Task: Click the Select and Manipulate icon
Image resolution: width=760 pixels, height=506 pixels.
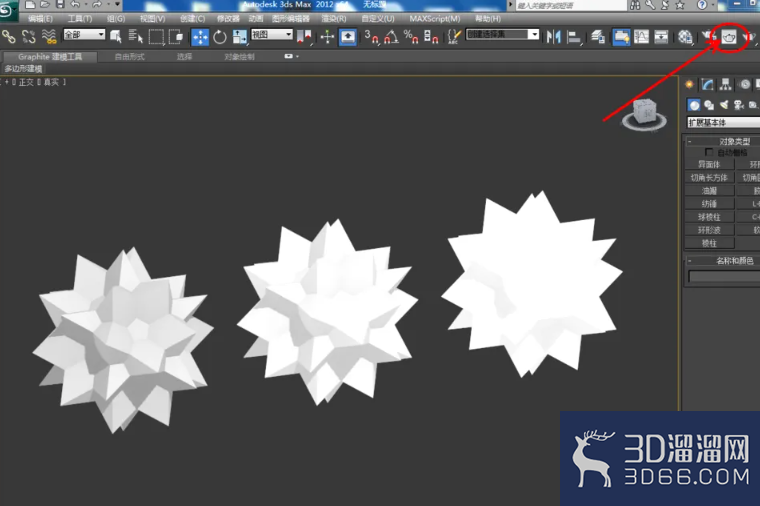Action: tap(327, 37)
